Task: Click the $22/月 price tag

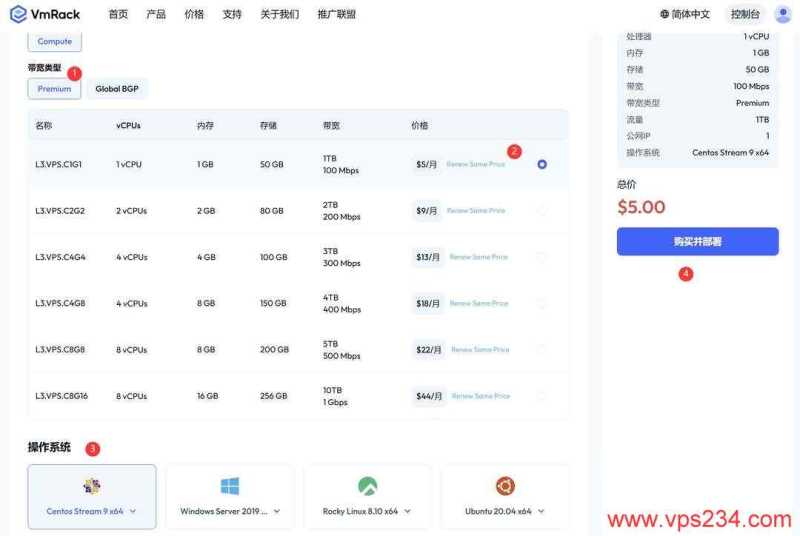Action: tap(429, 350)
